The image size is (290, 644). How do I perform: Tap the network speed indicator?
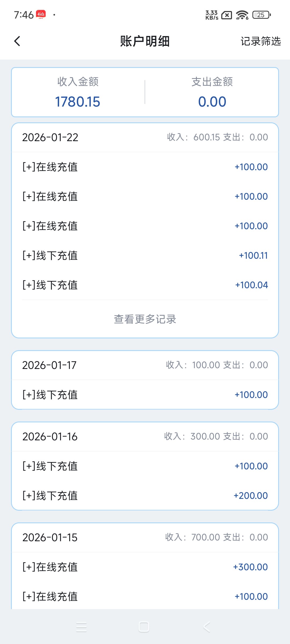212,15
